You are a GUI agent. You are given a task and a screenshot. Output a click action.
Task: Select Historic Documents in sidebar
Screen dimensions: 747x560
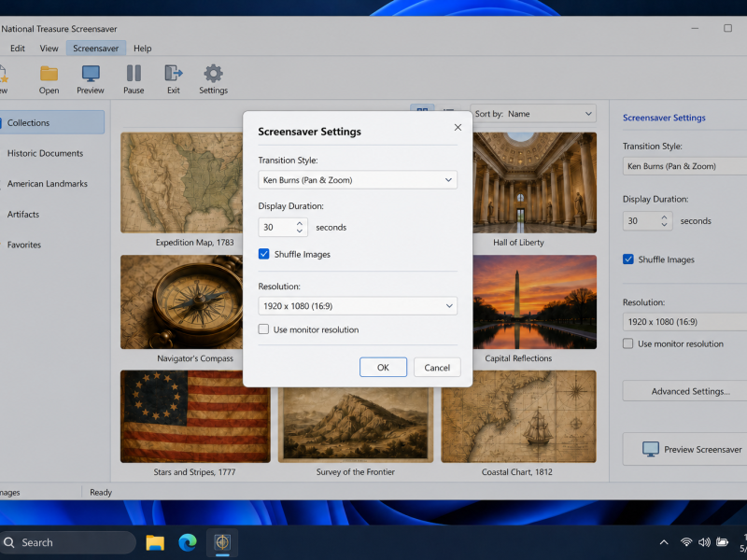tap(45, 153)
